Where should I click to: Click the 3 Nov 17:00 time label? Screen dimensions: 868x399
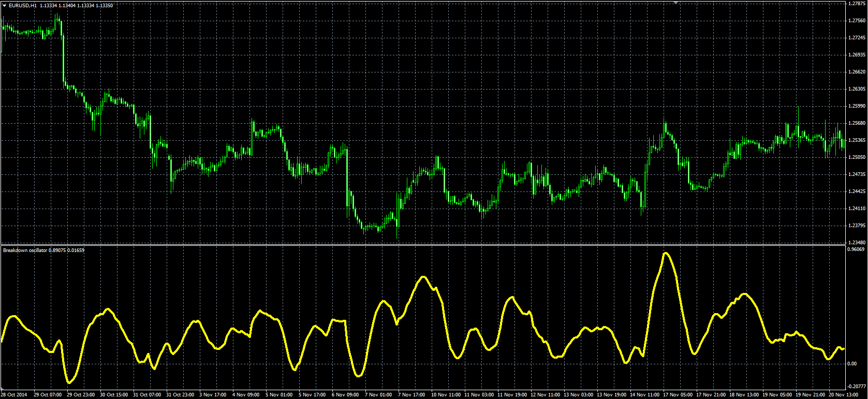(x=213, y=395)
